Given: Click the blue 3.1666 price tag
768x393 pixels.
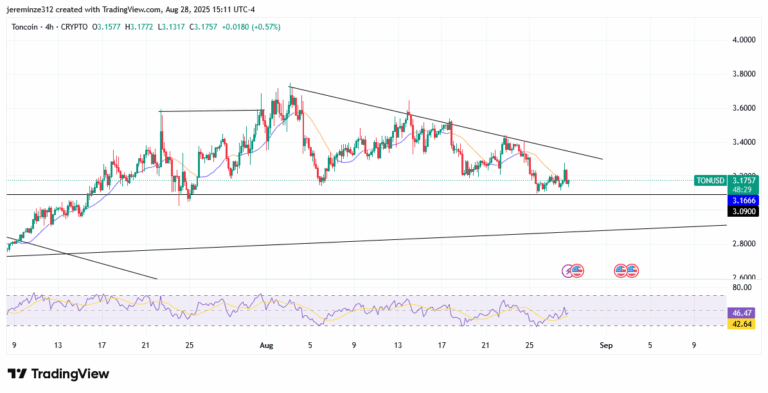Looking at the screenshot, I should pyautogui.click(x=743, y=200).
